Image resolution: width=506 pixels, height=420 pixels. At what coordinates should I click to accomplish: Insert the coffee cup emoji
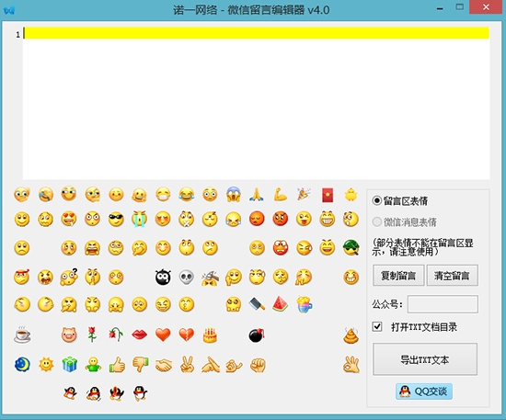click(x=22, y=335)
